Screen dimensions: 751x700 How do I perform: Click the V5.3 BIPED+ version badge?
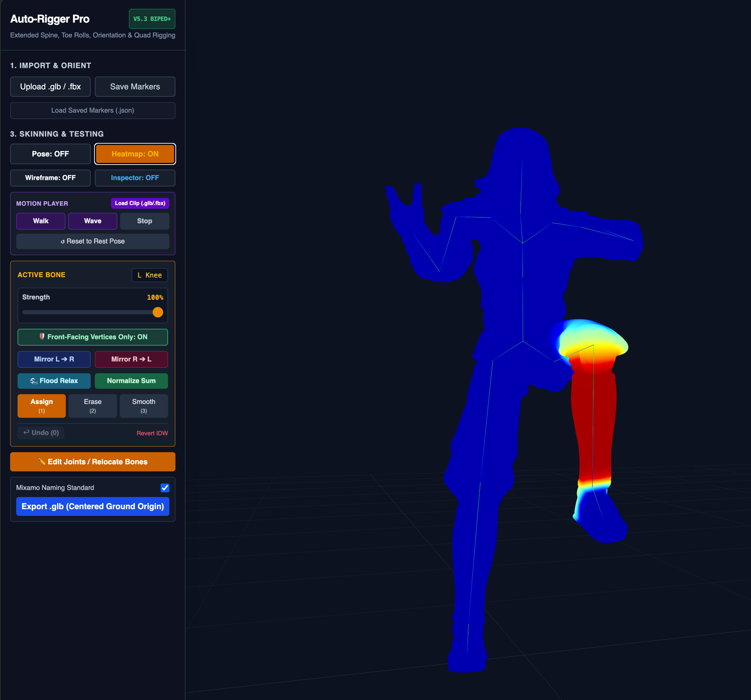coord(152,19)
